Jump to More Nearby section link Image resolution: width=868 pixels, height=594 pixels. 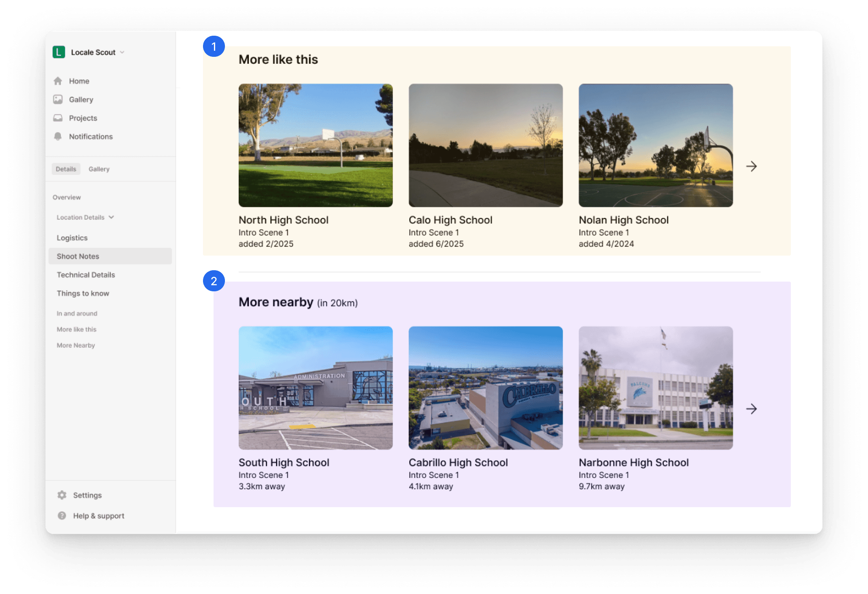click(x=76, y=345)
